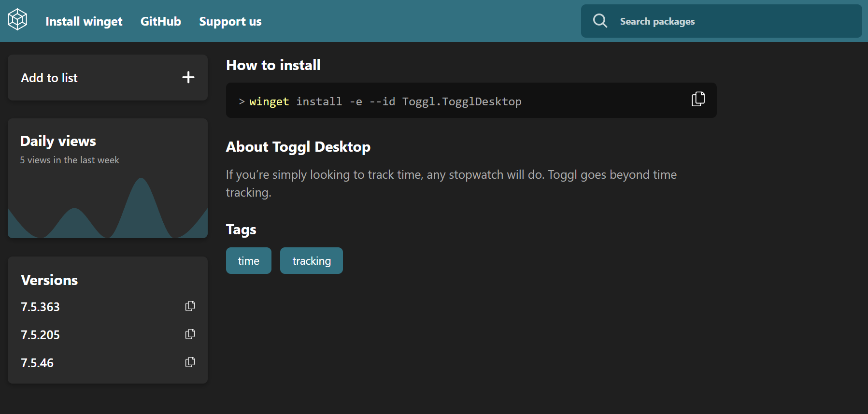Image resolution: width=868 pixels, height=414 pixels.
Task: Click the plus icon in Add to list
Action: (188, 77)
